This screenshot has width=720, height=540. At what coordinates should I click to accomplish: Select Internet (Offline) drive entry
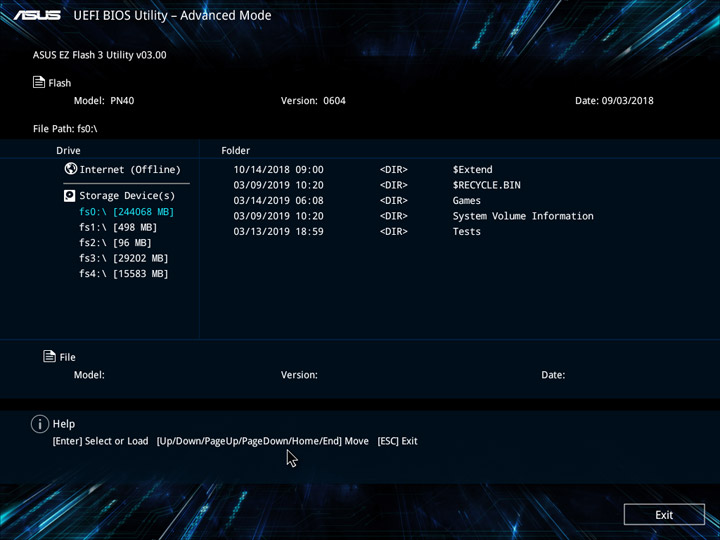[x=123, y=169]
